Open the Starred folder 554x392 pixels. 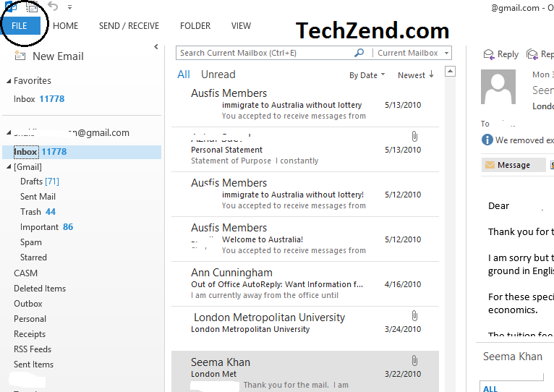click(33, 257)
